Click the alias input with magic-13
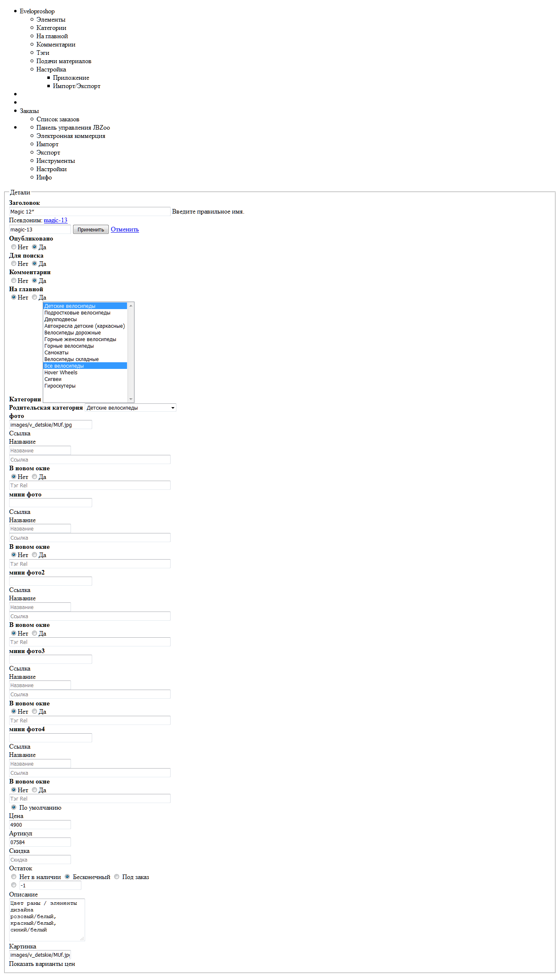The height and width of the screenshot is (980, 560). coord(40,229)
